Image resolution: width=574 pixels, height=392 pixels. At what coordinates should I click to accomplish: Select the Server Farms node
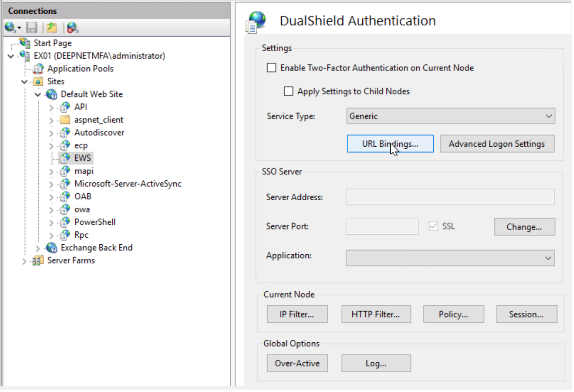point(71,260)
